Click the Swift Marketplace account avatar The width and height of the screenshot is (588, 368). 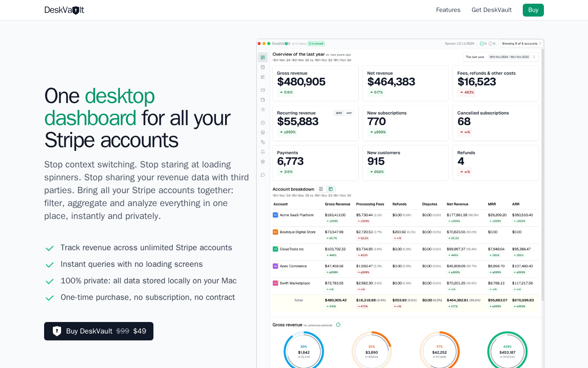point(276,283)
